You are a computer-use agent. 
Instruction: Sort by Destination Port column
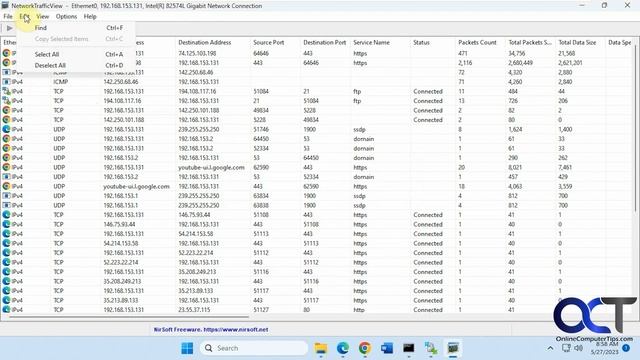click(x=325, y=42)
